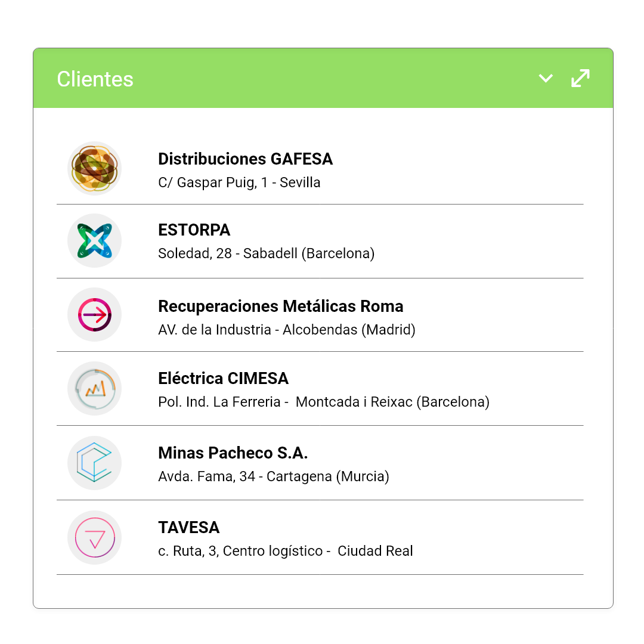Open the Distribuciones GAFESA client name
This screenshot has width=644, height=644.
(245, 159)
